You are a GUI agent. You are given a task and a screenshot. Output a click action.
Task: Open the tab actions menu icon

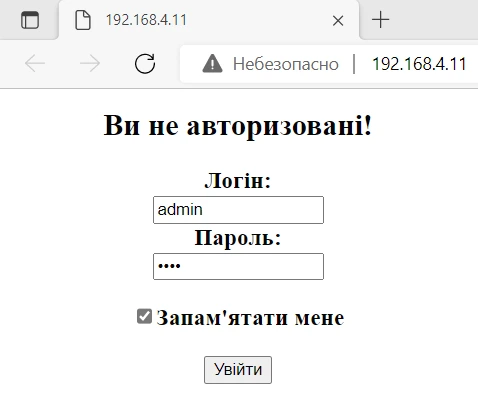30,20
